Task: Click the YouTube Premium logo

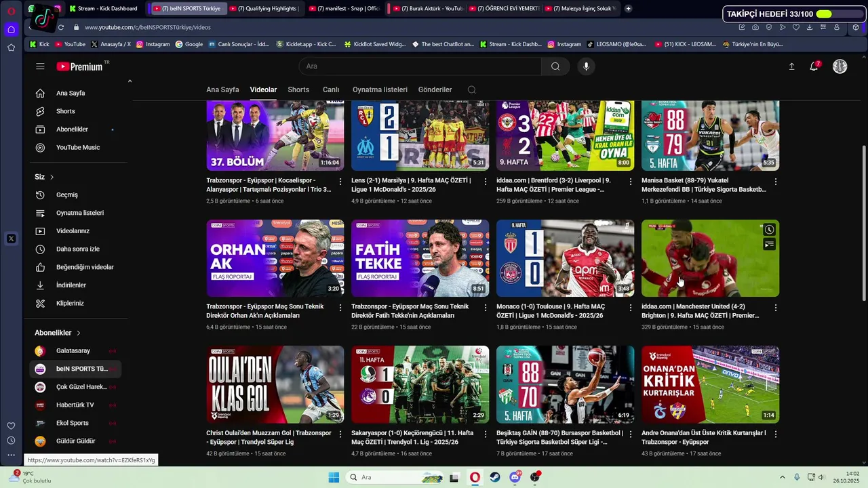Action: 79,66
